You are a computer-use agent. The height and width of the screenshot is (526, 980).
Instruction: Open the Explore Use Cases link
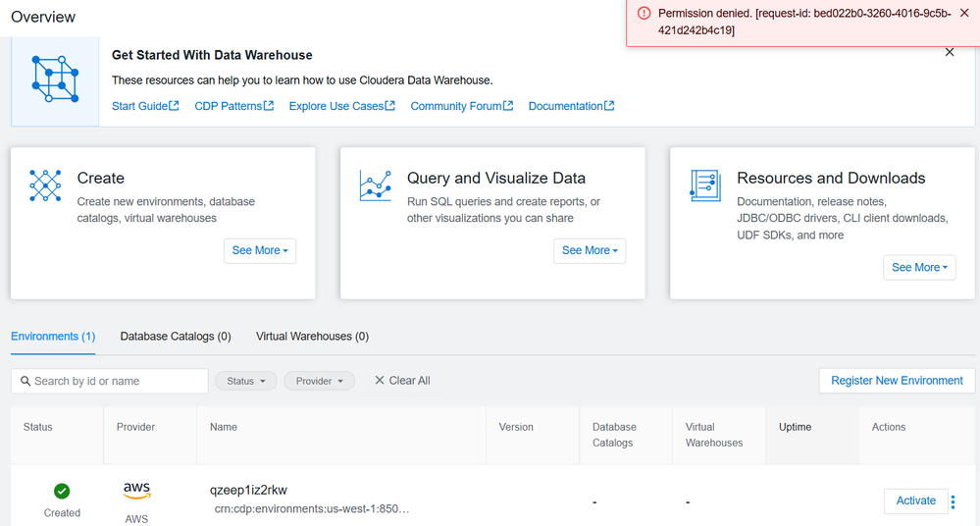[x=342, y=106]
